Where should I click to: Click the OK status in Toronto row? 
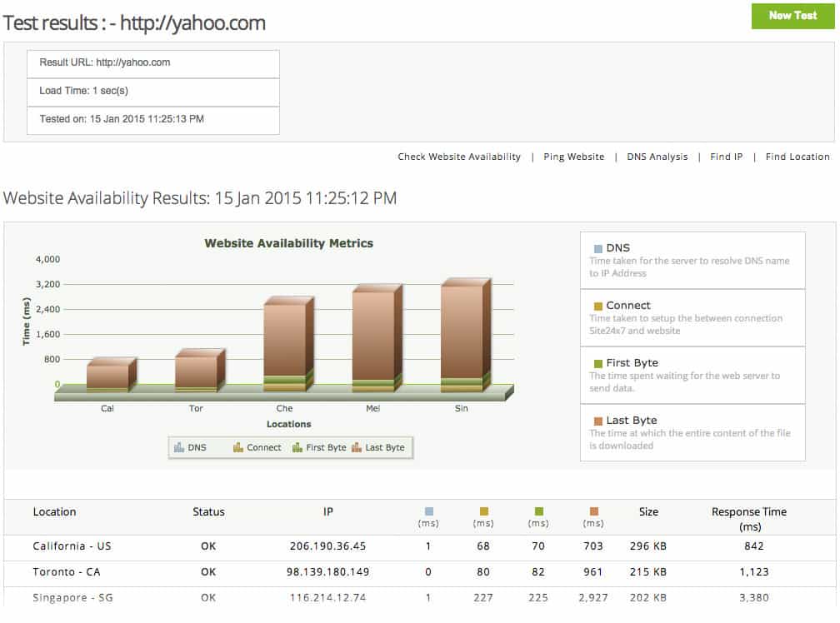[x=208, y=571]
